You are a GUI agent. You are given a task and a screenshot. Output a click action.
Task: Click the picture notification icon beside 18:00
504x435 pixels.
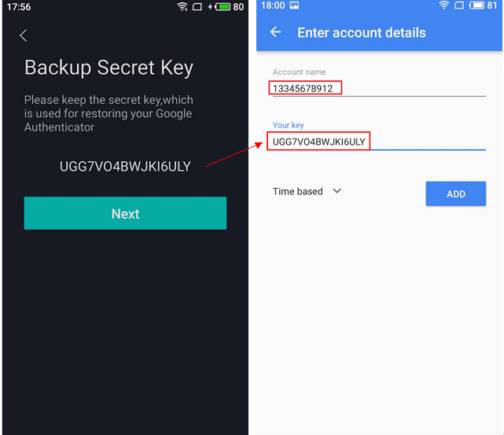tap(294, 6)
